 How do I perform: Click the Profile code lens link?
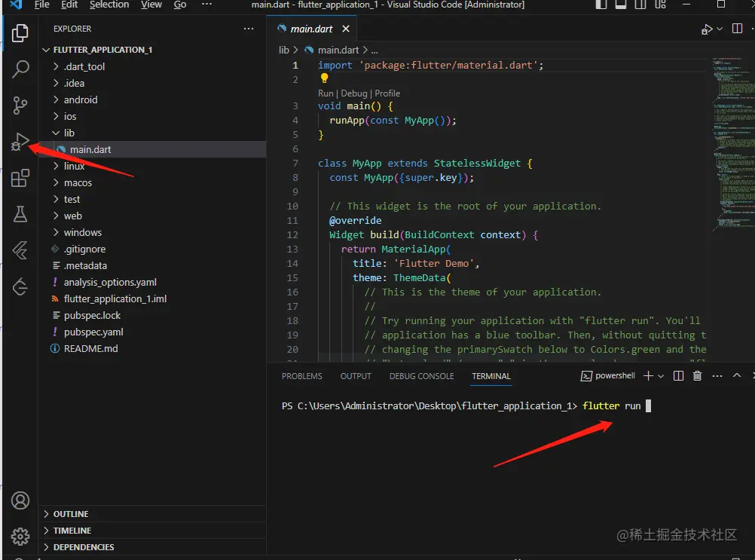[x=387, y=93]
